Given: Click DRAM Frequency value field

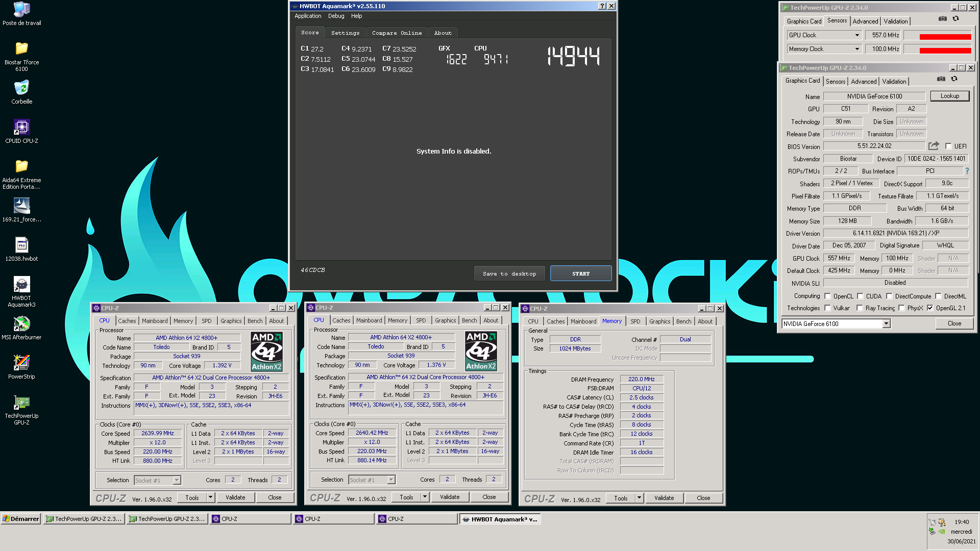Looking at the screenshot, I should click(x=642, y=379).
